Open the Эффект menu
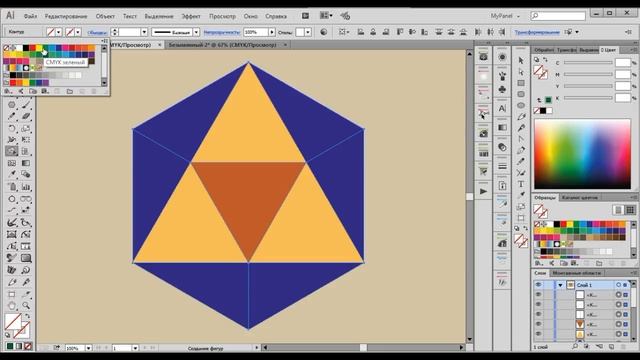 191,16
